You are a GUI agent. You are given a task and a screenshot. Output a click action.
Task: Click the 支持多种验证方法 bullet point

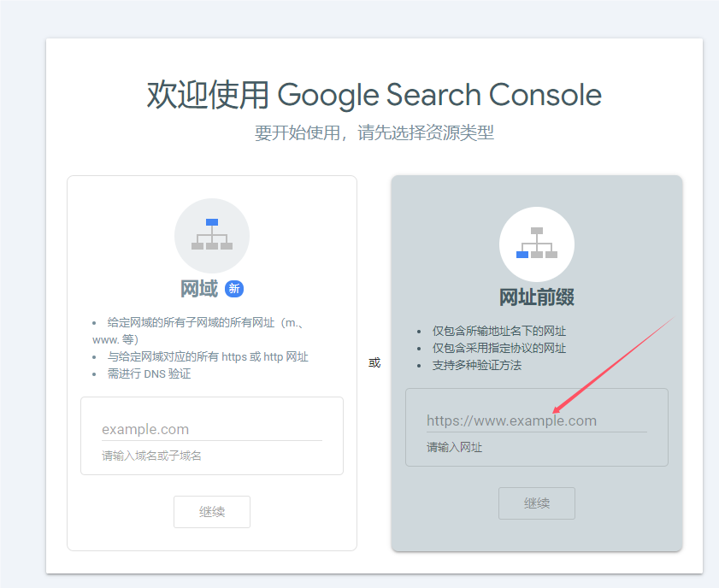476,365
